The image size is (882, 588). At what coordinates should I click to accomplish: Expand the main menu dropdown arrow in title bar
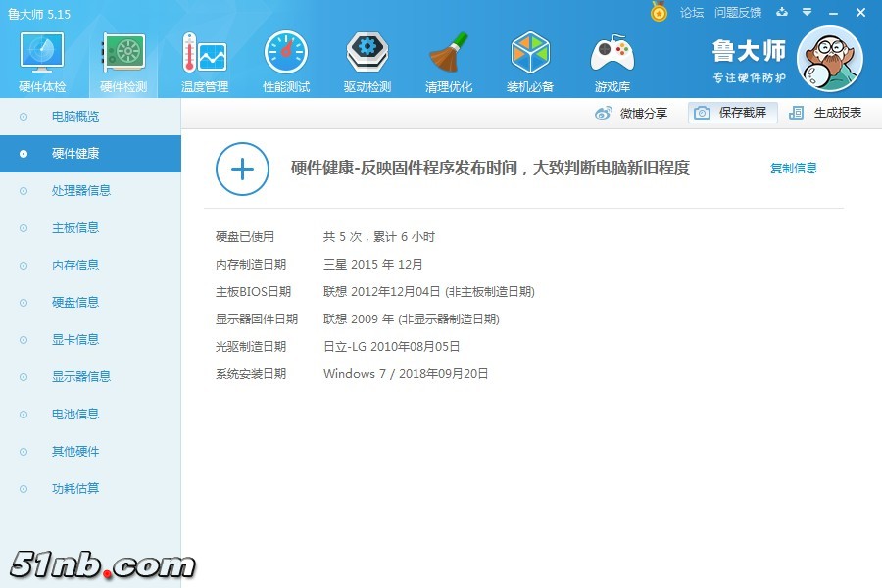807,13
